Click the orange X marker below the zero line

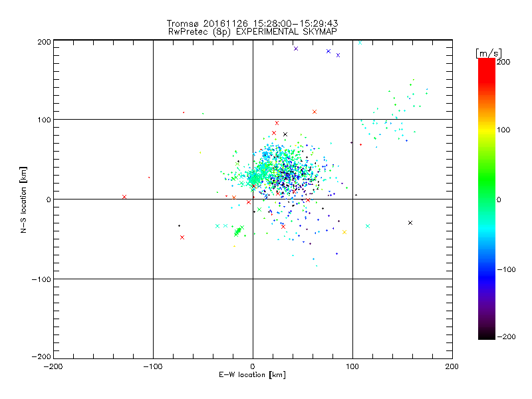coord(344,231)
